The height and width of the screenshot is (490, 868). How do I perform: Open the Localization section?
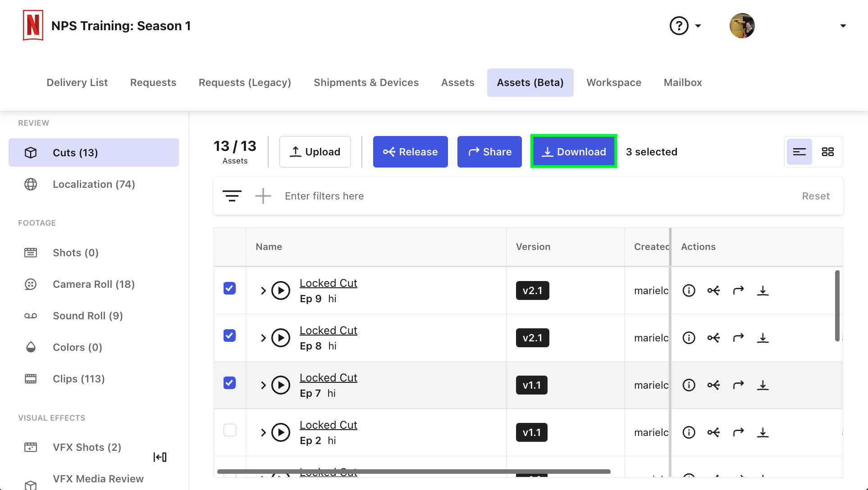93,184
